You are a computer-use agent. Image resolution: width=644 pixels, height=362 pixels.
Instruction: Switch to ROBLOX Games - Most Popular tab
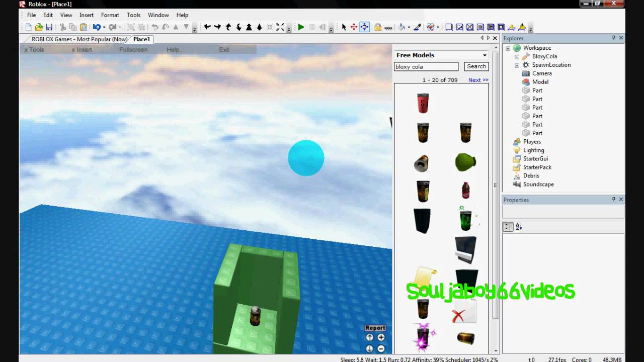[79, 39]
